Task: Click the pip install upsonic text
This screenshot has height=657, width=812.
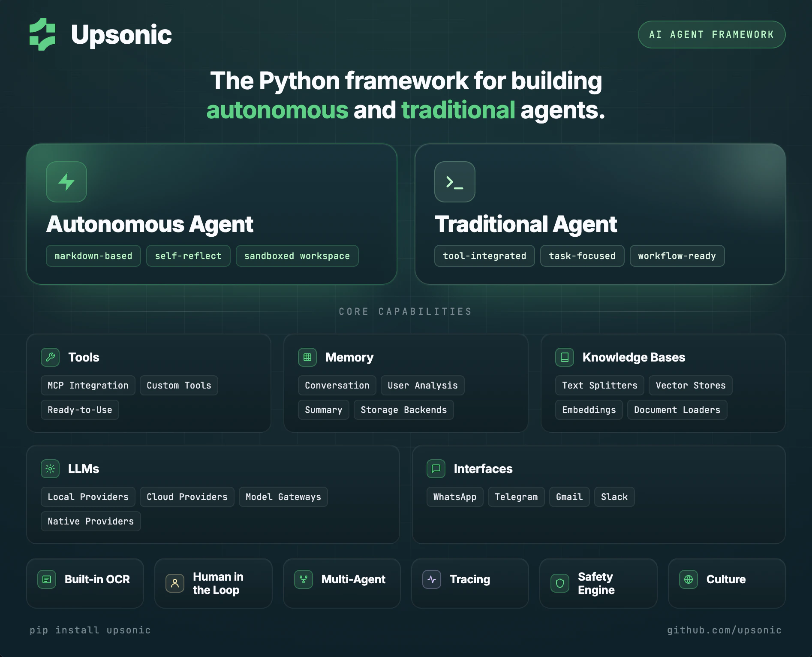Action: pyautogui.click(x=90, y=630)
